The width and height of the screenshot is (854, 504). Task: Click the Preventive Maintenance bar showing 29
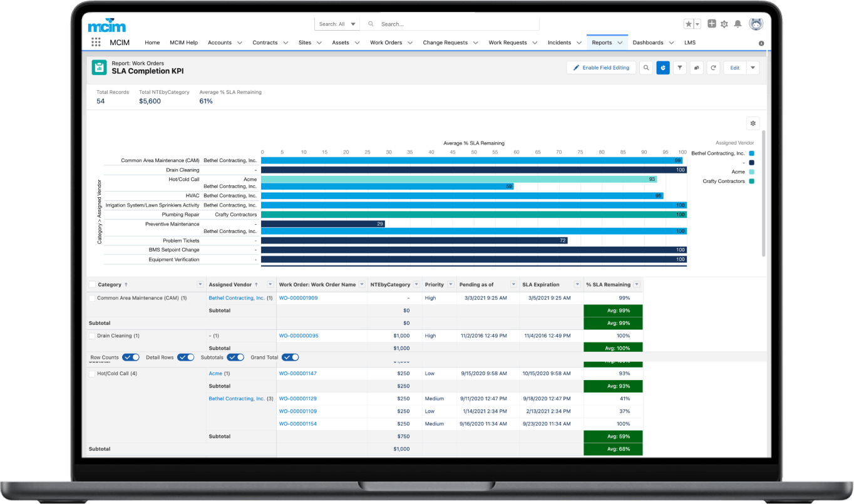[x=323, y=224]
